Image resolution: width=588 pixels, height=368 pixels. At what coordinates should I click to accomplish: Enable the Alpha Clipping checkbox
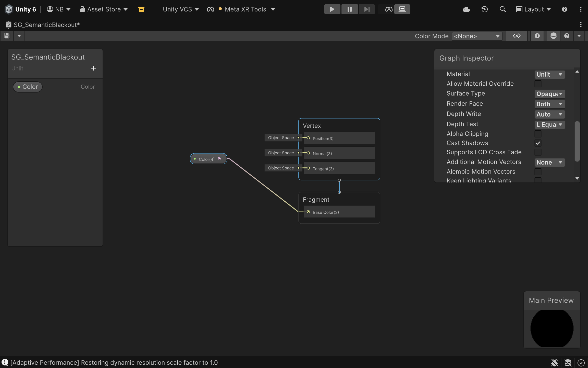click(538, 134)
